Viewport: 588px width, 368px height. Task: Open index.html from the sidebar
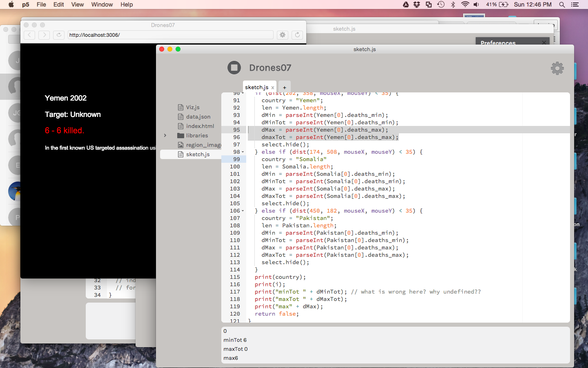[200, 126]
